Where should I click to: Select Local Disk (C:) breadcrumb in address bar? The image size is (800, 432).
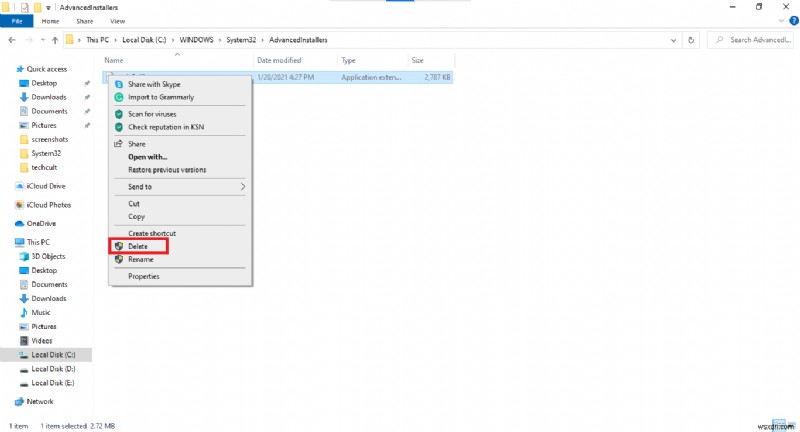point(144,40)
